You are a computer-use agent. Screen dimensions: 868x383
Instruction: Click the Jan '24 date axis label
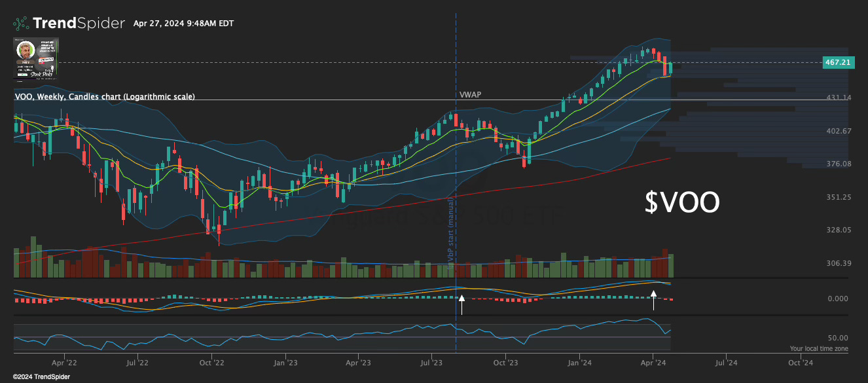click(579, 361)
